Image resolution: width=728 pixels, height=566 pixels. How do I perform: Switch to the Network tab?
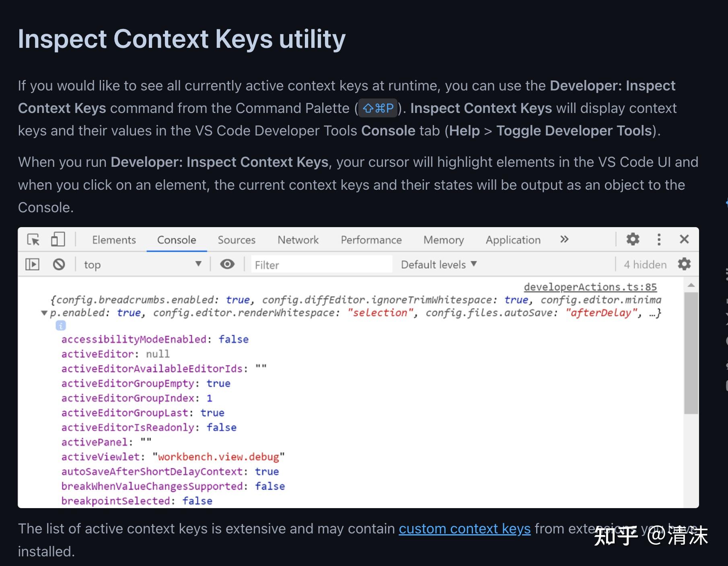point(298,239)
